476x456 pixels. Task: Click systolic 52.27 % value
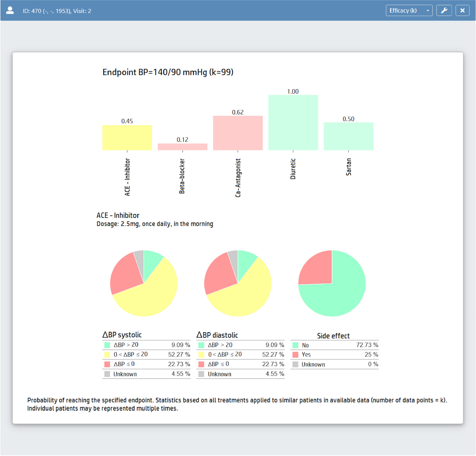pyautogui.click(x=179, y=354)
